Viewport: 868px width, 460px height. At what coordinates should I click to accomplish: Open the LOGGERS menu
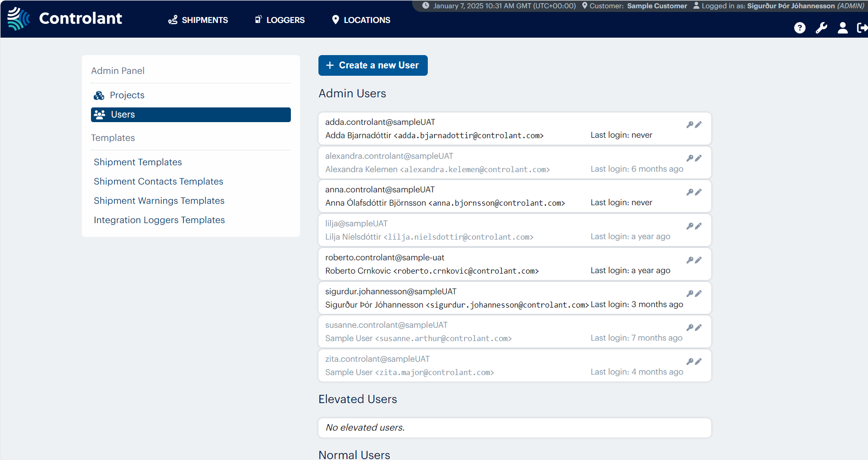tap(280, 20)
